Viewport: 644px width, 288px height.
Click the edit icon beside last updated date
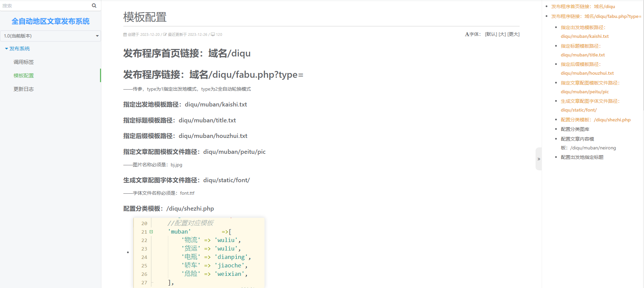(x=165, y=34)
